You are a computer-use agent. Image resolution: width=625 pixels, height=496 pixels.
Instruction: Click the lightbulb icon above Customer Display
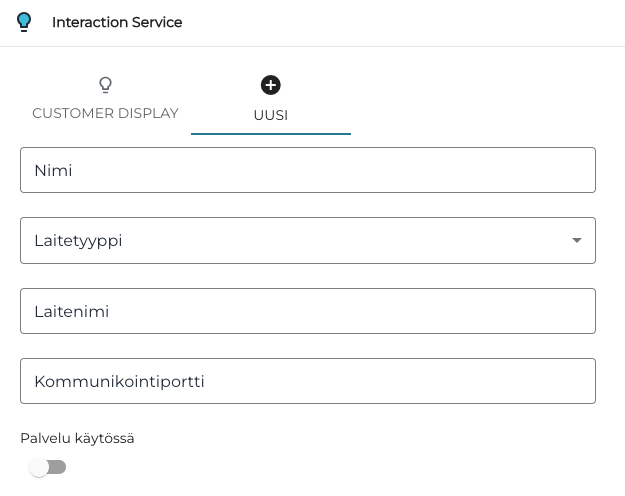(x=105, y=85)
